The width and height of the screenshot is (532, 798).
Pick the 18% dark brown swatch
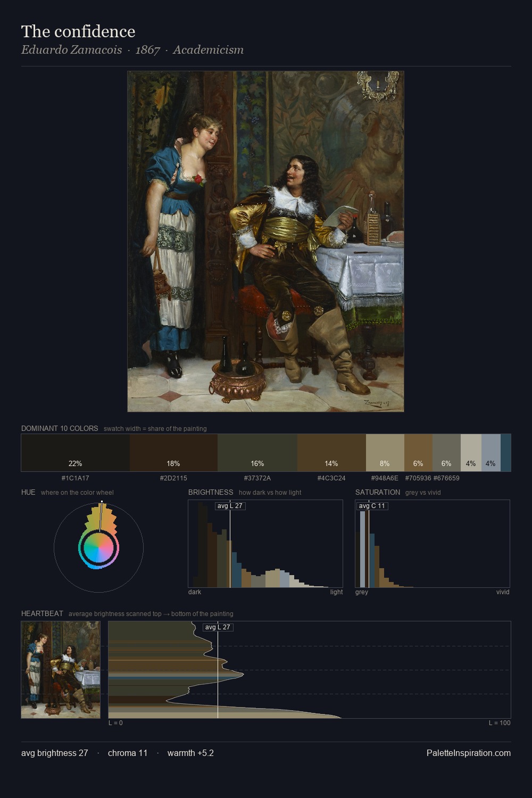click(173, 453)
